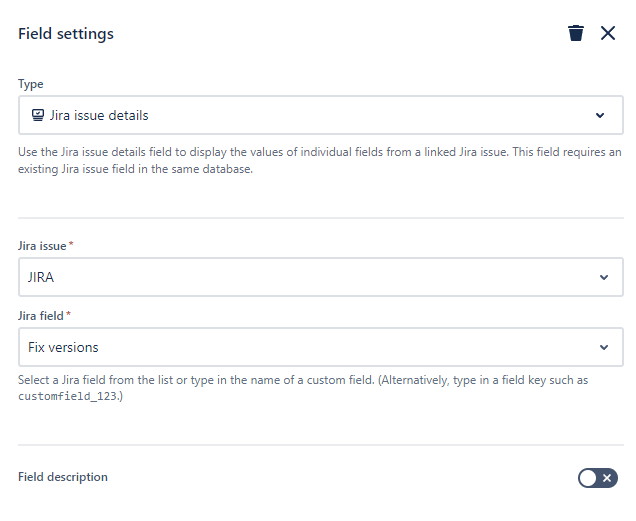Click the Field description label
The width and height of the screenshot is (636, 521).
[x=63, y=477]
